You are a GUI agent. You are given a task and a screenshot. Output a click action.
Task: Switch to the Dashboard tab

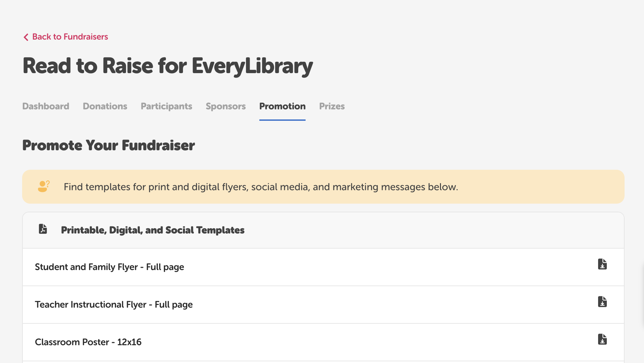45,106
